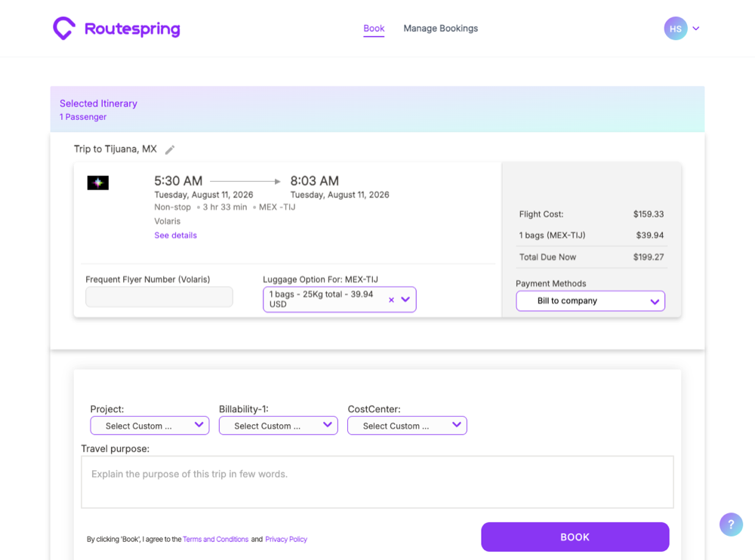The image size is (755, 560).
Task: Open the help question mark bubble
Action: click(x=731, y=525)
